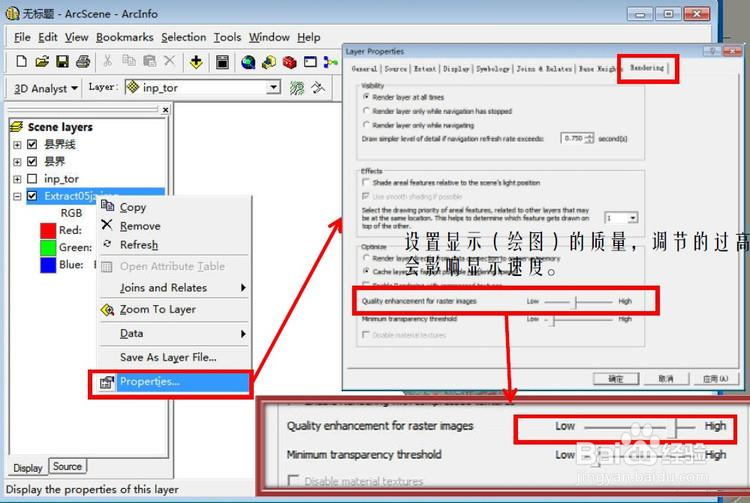This screenshot has width=750, height=503.
Task: Click the Paste toolbar icon
Action: (x=149, y=61)
